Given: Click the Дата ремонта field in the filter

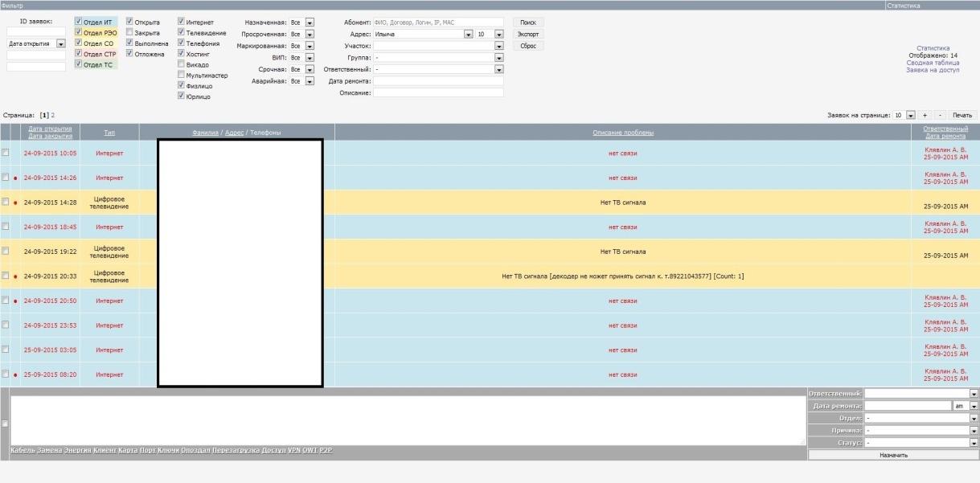Looking at the screenshot, I should (438, 81).
